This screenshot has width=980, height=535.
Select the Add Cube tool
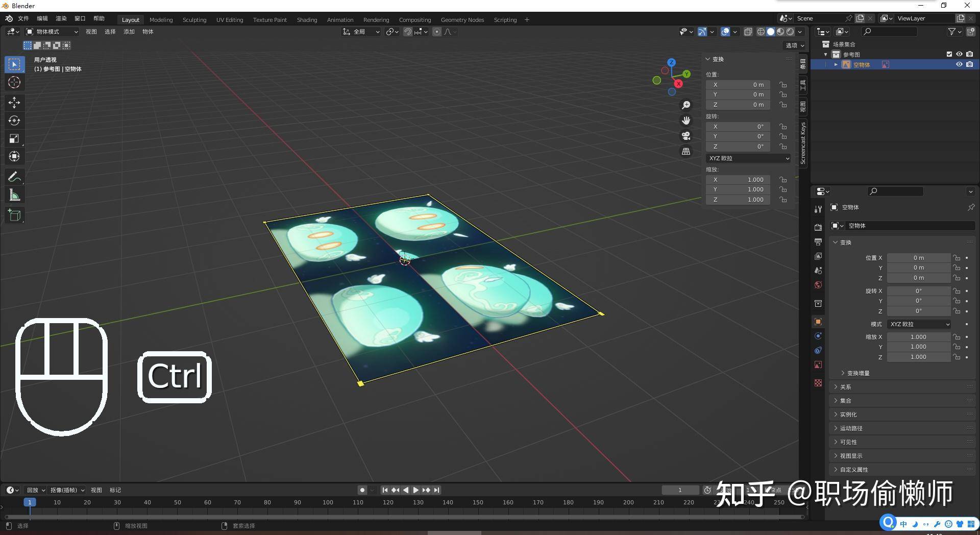click(x=14, y=215)
